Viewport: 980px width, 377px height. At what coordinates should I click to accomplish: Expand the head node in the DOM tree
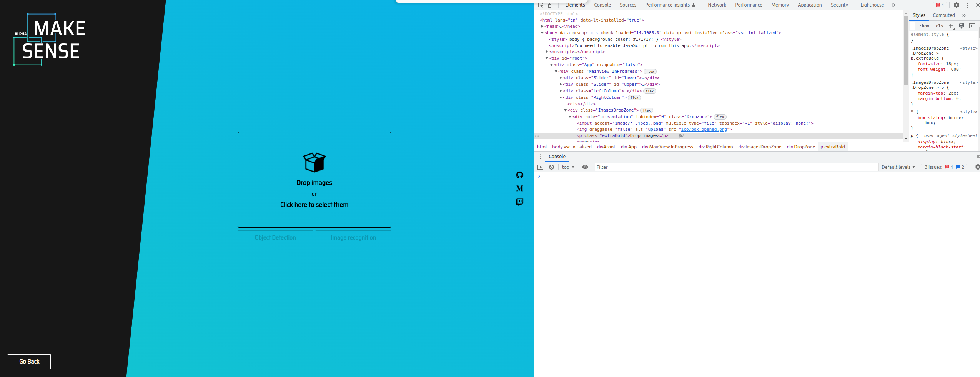[542, 26]
